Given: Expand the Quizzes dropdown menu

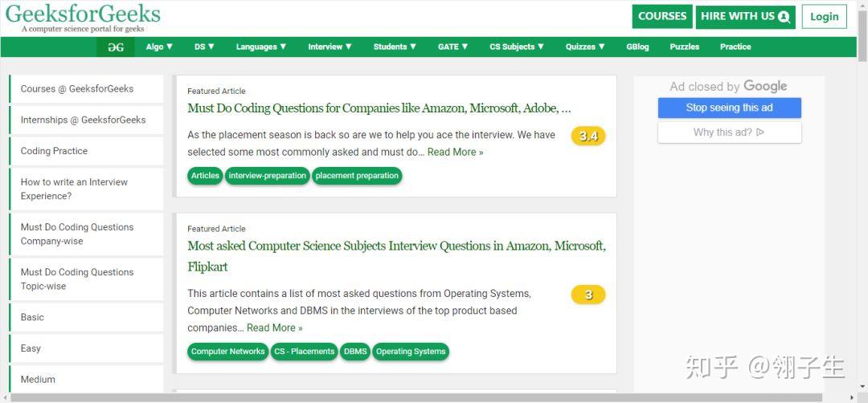Looking at the screenshot, I should [585, 47].
